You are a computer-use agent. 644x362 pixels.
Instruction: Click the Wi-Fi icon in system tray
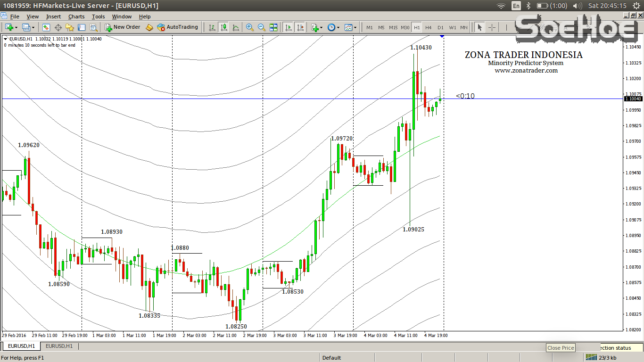(501, 6)
